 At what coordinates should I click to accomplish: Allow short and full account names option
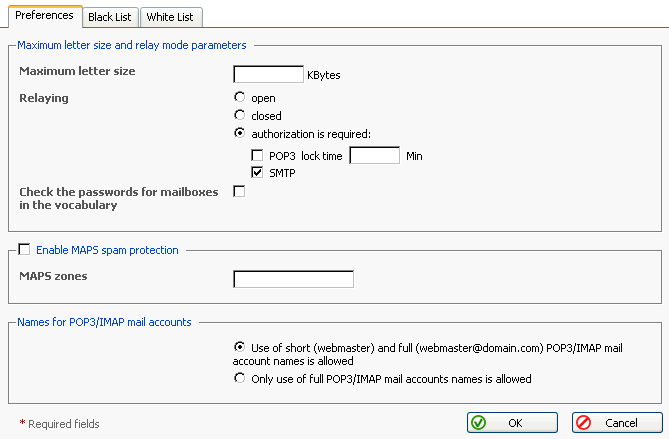tap(239, 348)
